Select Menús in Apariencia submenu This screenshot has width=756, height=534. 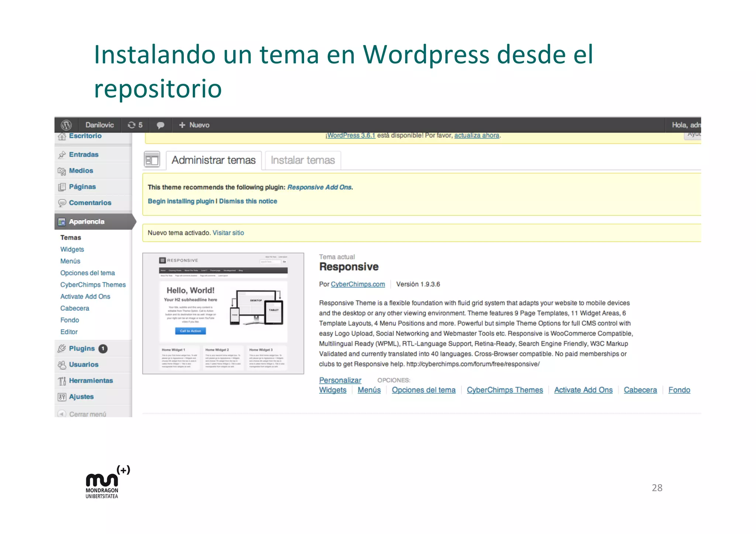tap(70, 261)
